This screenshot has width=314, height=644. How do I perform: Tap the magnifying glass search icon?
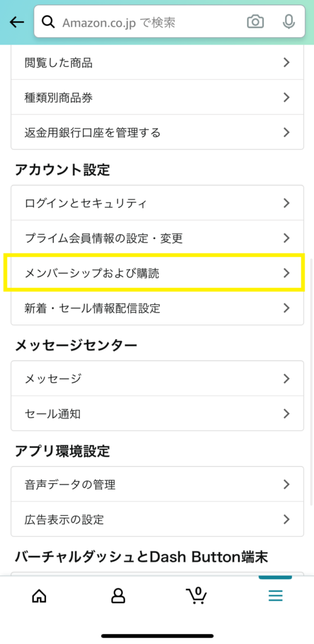pyautogui.click(x=48, y=22)
